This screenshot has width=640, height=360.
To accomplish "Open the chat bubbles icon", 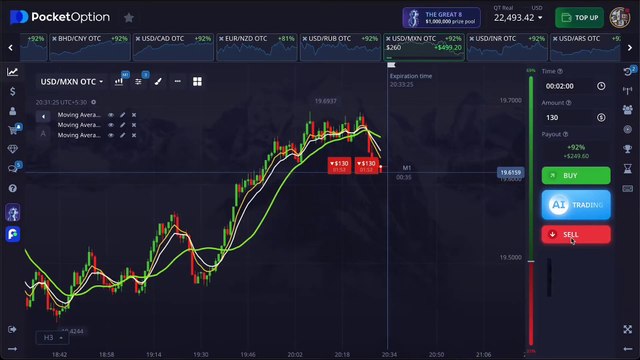I will [13, 168].
